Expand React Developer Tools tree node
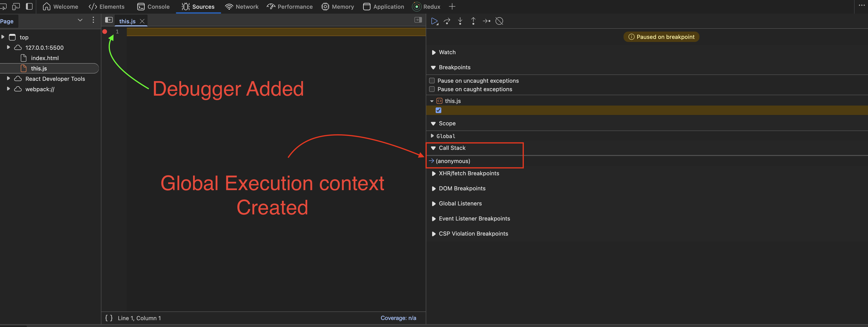This screenshot has width=868, height=327. (8, 78)
